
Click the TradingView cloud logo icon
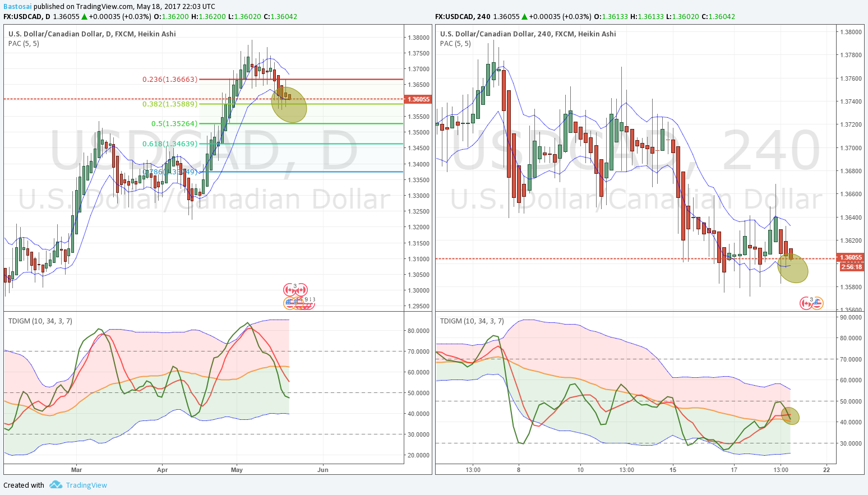pos(55,485)
